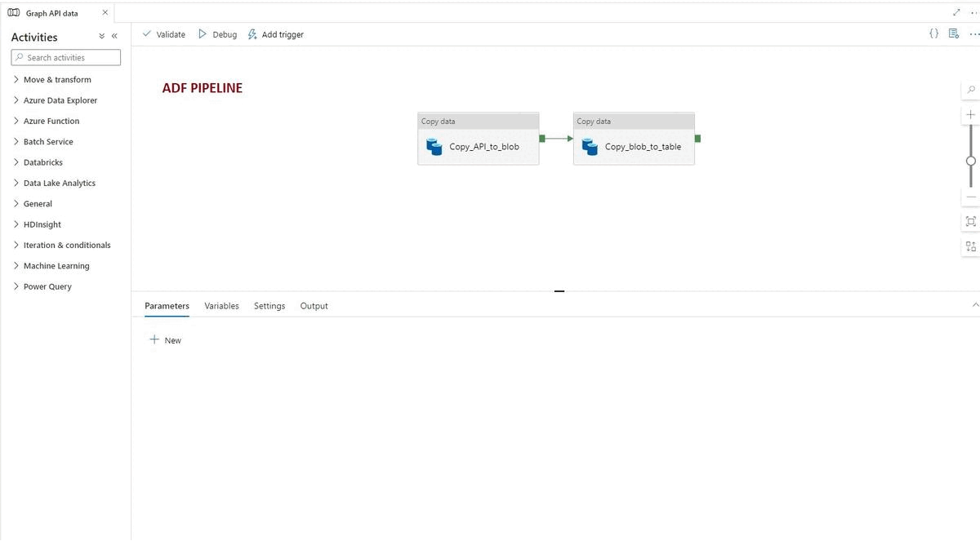Collapse the Activities pane with double chevron
980x541 pixels.
click(x=114, y=36)
